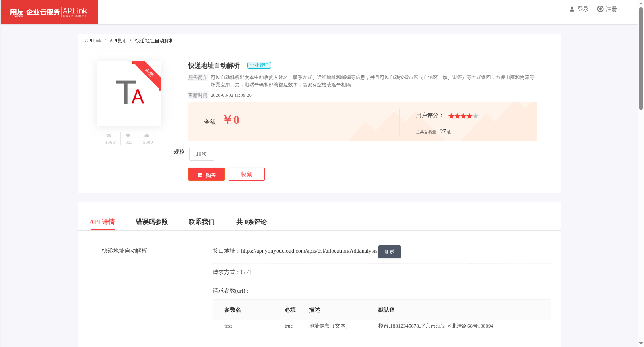Click the 'true' required cell
Viewport: 644px width, 347px height.
(289, 326)
